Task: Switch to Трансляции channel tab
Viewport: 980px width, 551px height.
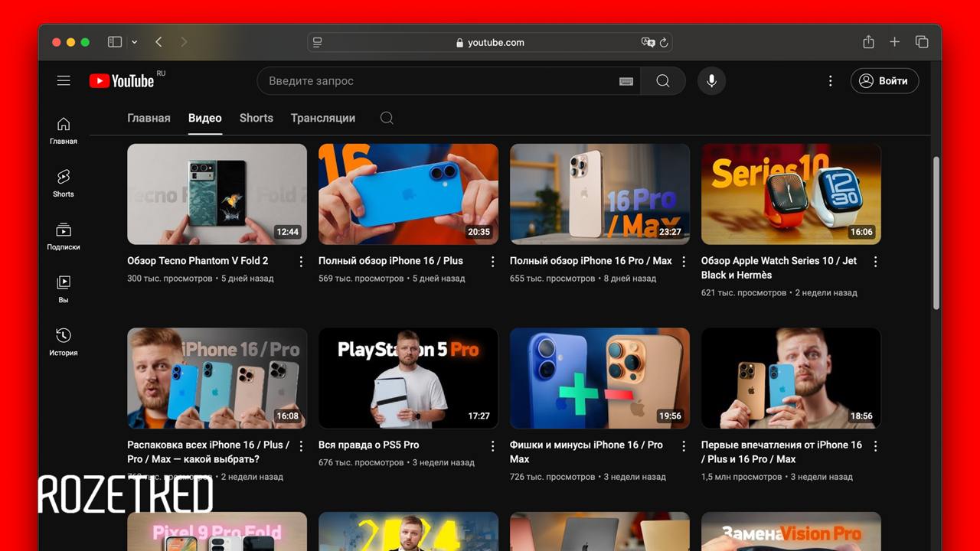Action: (323, 118)
